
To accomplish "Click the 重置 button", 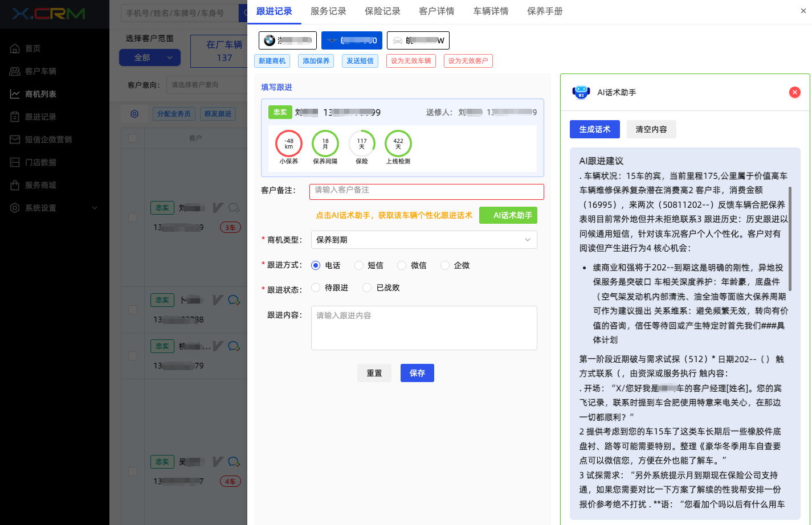I will [374, 373].
